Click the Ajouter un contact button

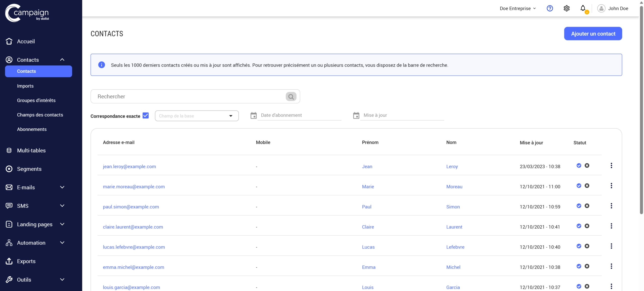[x=593, y=33]
